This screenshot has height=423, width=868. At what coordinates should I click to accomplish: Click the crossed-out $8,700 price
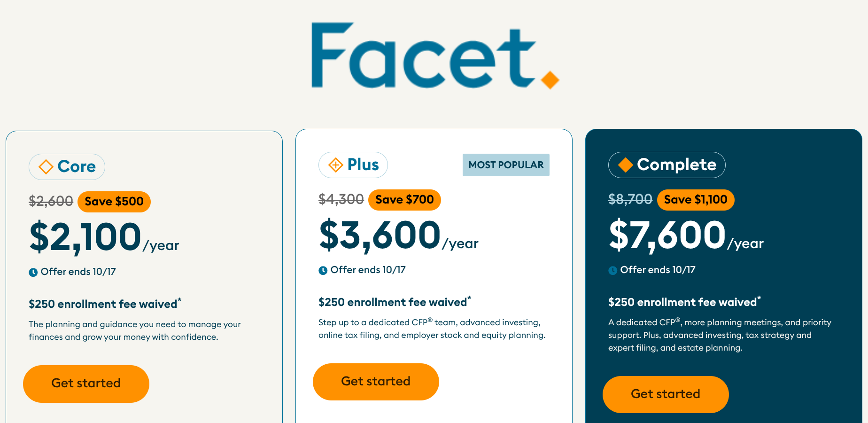630,200
